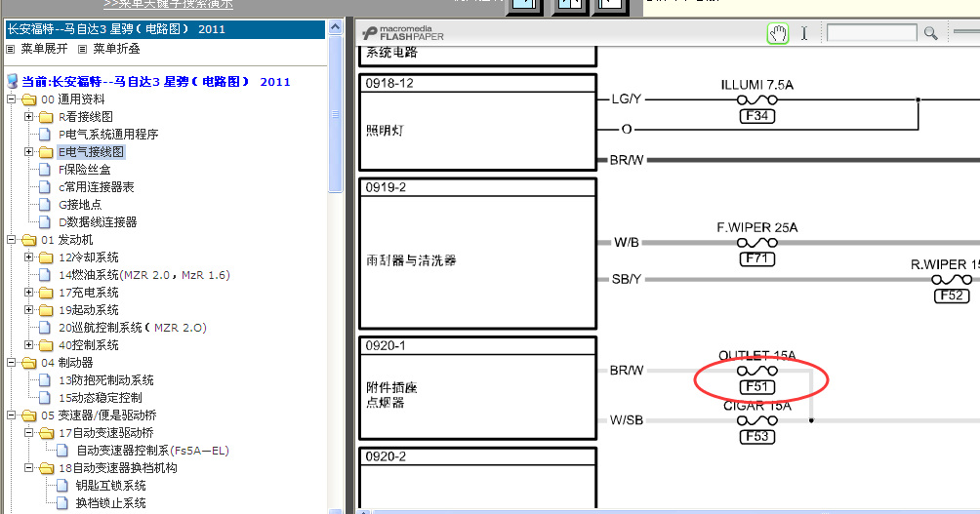Click 菜单展开 to expand all menus
The height and width of the screenshot is (514, 980).
[x=44, y=49]
